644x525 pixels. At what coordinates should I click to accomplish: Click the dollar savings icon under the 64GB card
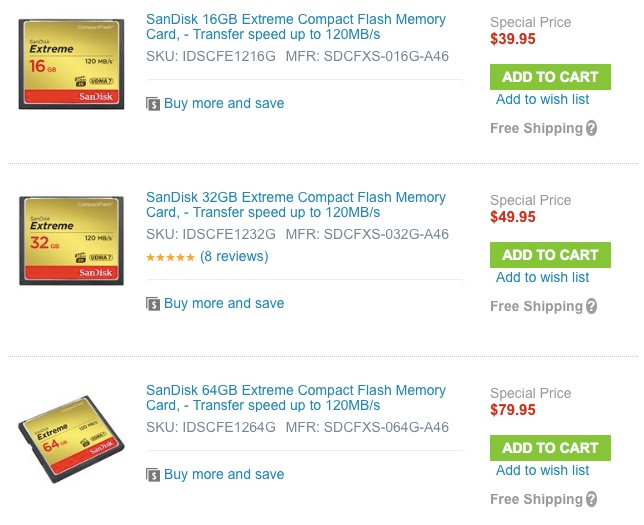(153, 475)
